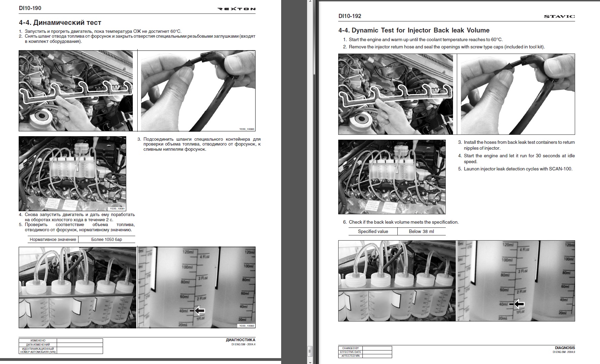Click the 'Нормативное значение' table cell
600x364 pixels.
pyautogui.click(x=53, y=240)
